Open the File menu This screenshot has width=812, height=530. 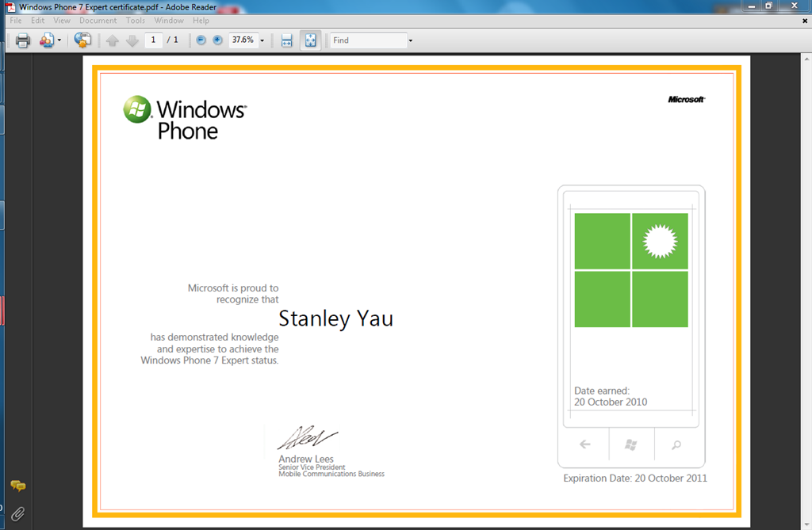click(x=16, y=21)
